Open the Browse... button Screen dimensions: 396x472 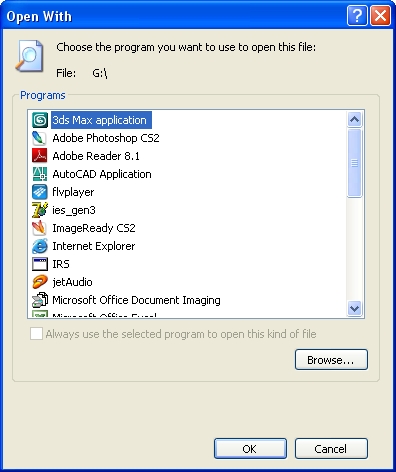(x=331, y=360)
